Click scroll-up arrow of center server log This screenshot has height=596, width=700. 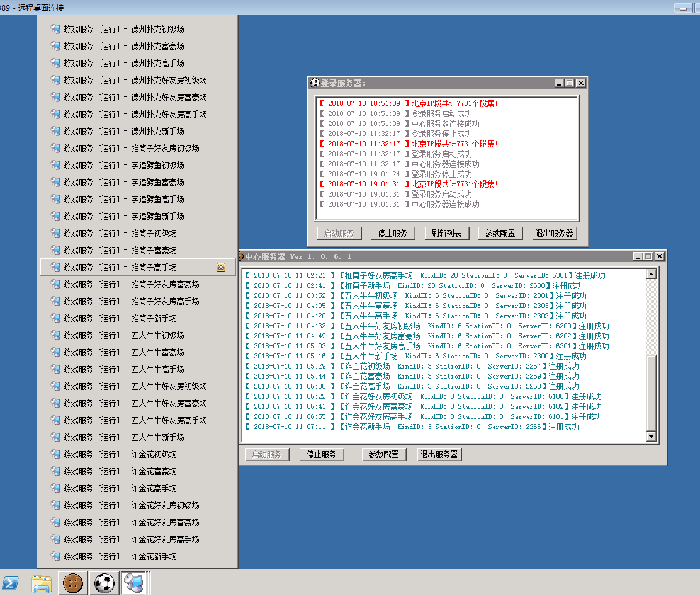point(651,274)
